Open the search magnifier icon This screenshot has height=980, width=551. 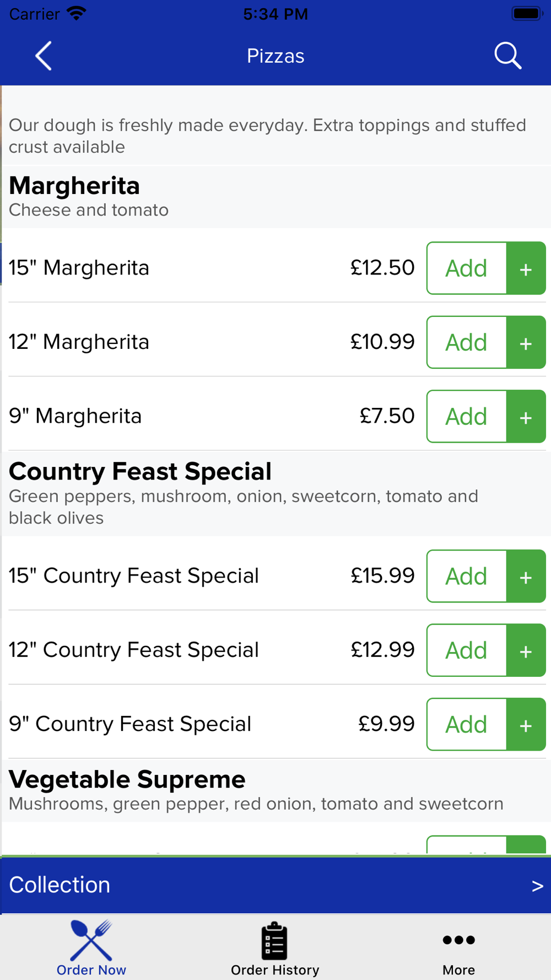(507, 56)
